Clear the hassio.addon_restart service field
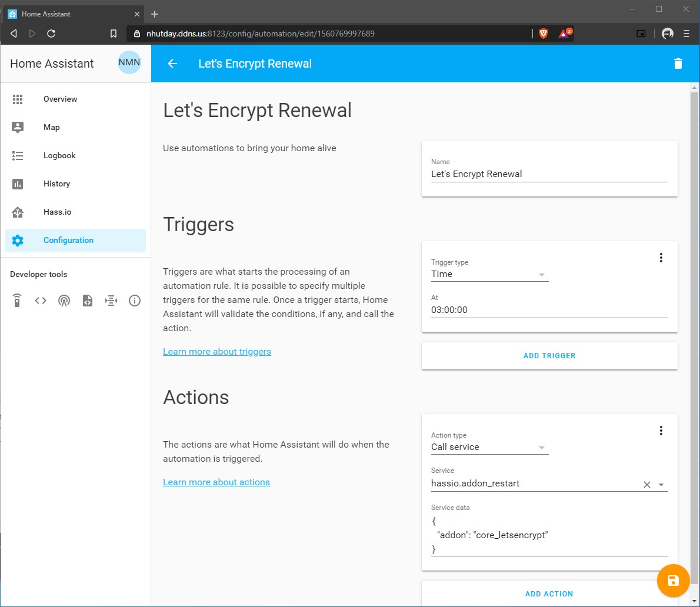This screenshot has height=607, width=700. pyautogui.click(x=646, y=484)
